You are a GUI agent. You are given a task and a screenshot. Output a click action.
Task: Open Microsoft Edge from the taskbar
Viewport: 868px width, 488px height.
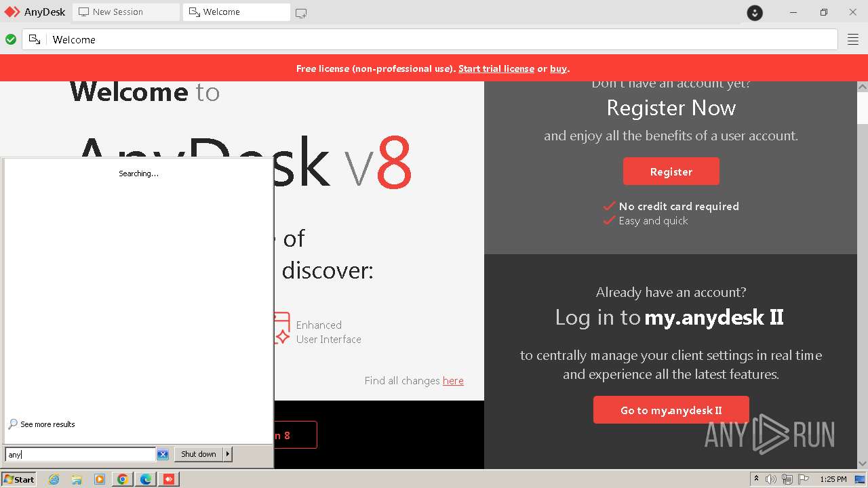tap(146, 479)
